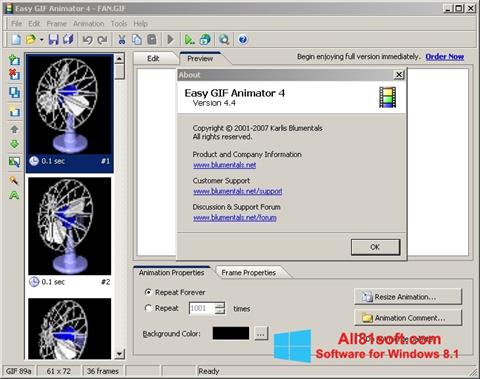Click OK in the About dialog
Viewport: 480px width, 379px height.
click(375, 247)
